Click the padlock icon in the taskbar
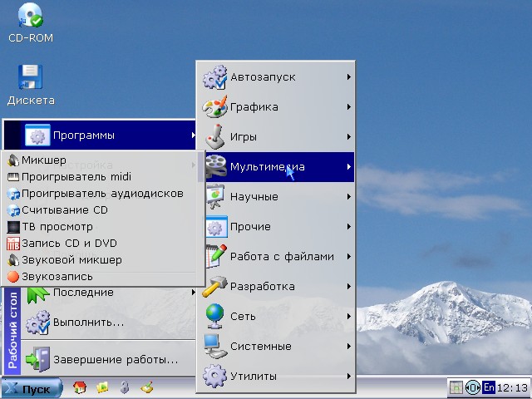The height and width of the screenshot is (399, 532). 125,387
